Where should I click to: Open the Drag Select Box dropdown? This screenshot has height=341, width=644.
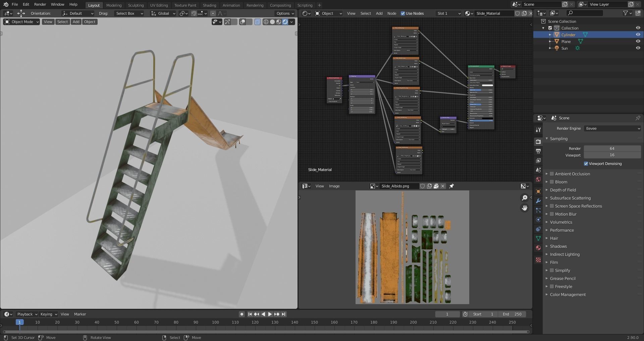[129, 13]
